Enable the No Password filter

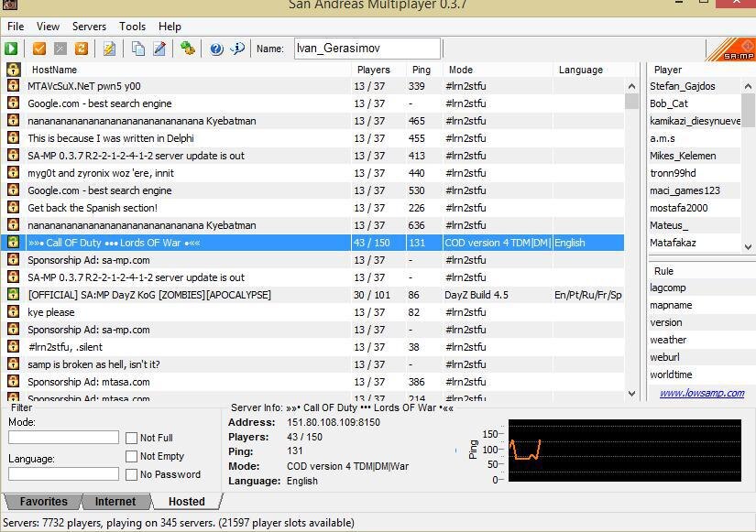(x=131, y=474)
